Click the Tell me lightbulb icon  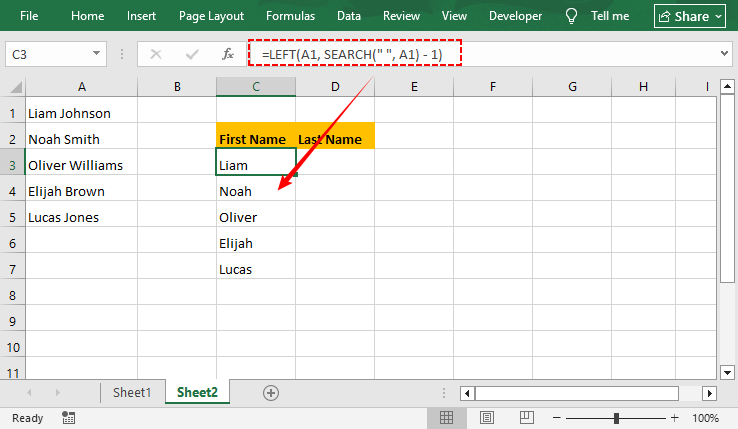pos(571,16)
